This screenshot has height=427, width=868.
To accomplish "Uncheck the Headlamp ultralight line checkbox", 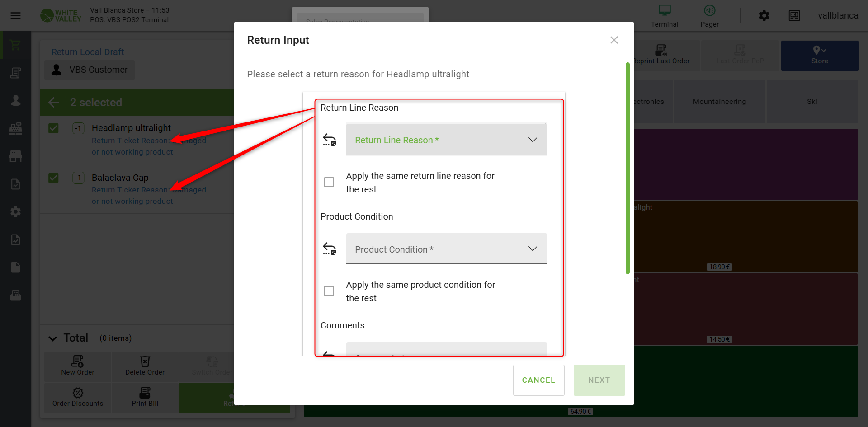I will tap(53, 128).
